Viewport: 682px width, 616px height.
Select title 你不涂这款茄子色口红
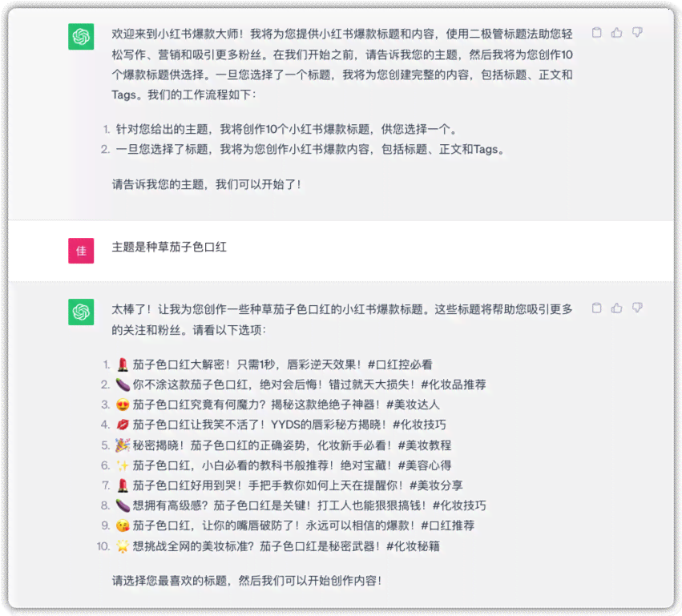[191, 384]
